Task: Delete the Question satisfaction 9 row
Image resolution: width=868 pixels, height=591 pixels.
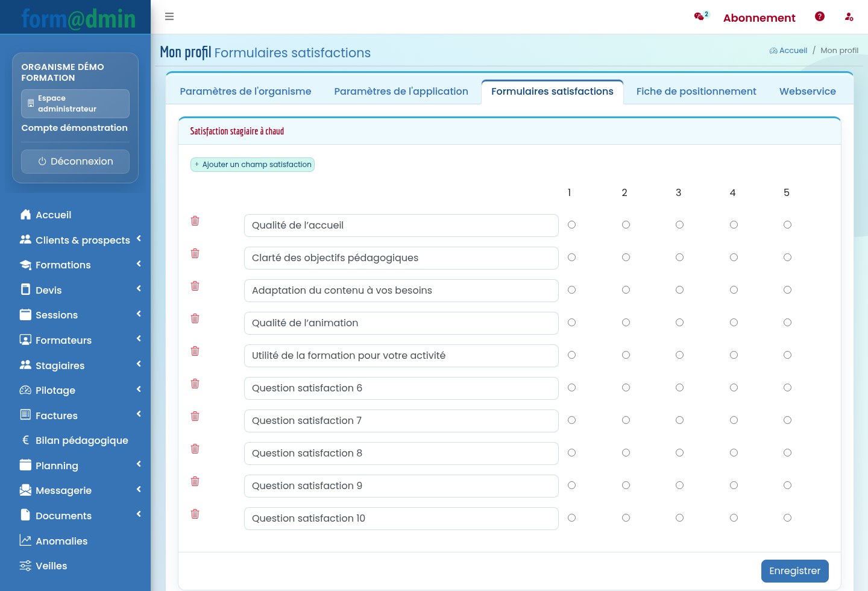Action: click(x=195, y=481)
